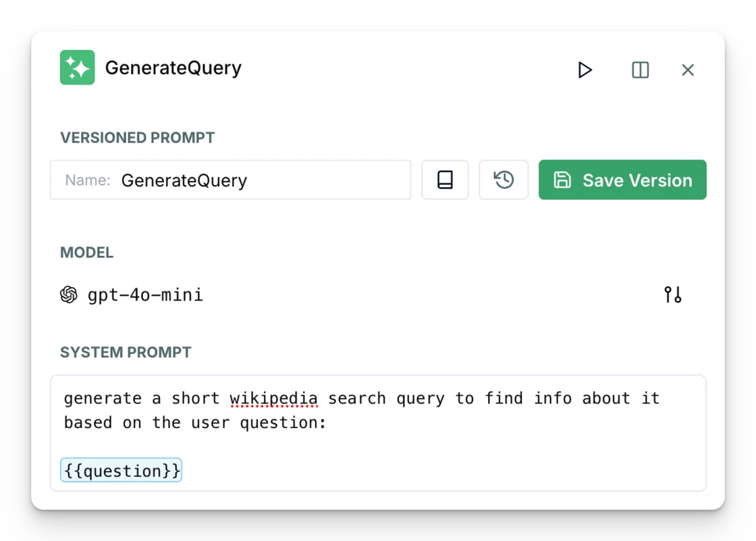The height and width of the screenshot is (541, 756).
Task: Run the GenerateQuery node with play icon
Action: tap(585, 70)
